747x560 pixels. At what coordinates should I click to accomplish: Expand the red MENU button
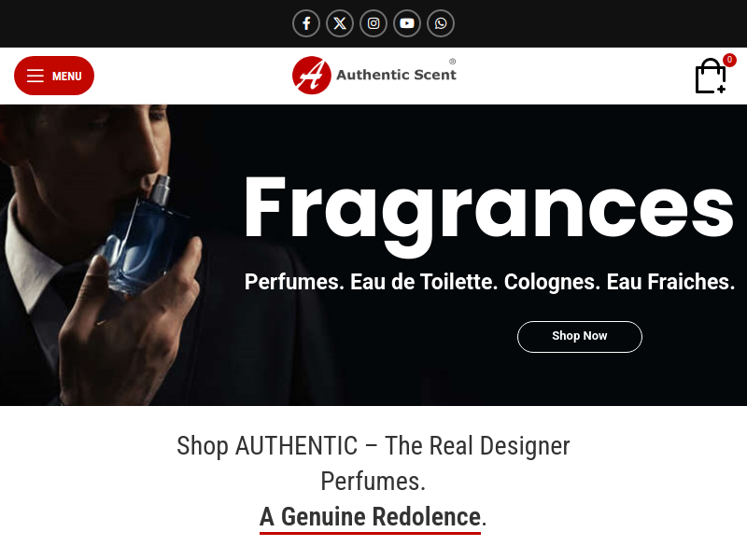[x=54, y=76]
